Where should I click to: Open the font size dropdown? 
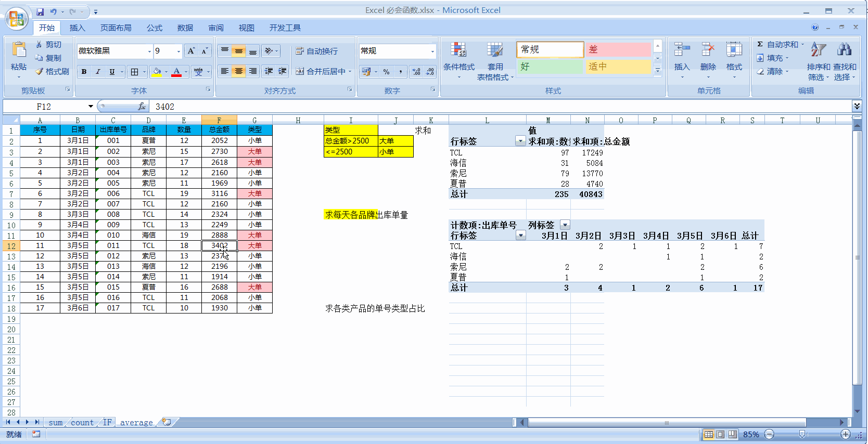178,51
